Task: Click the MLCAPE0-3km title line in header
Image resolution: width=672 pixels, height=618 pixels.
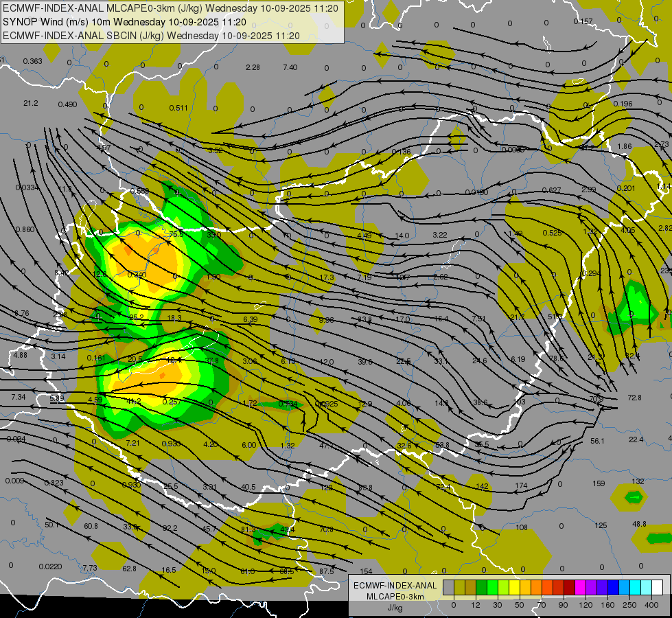Action: pos(170,8)
